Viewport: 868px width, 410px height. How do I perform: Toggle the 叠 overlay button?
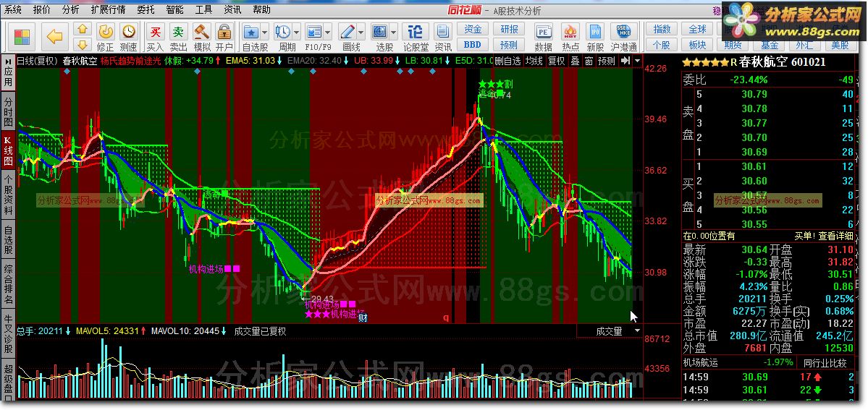pos(575,61)
